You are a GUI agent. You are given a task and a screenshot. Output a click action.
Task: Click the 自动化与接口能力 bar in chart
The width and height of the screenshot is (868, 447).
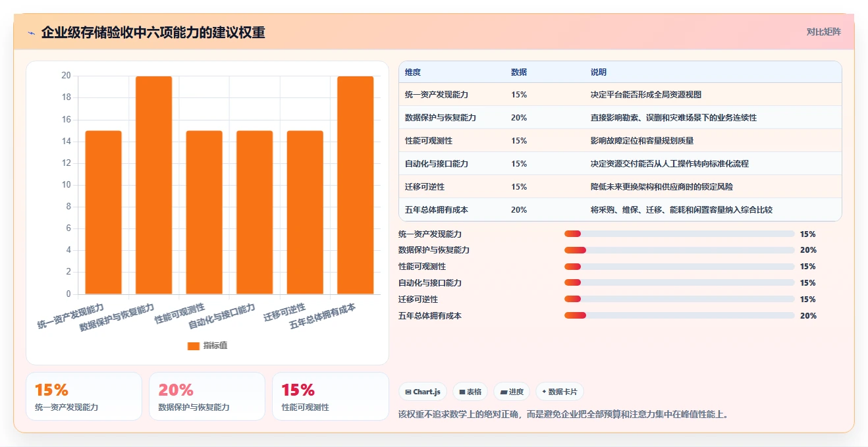pyautogui.click(x=255, y=212)
